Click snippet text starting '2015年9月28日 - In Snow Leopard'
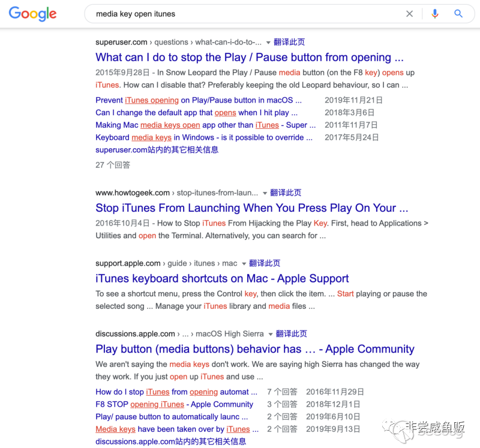480x448 pixels. click(255, 79)
